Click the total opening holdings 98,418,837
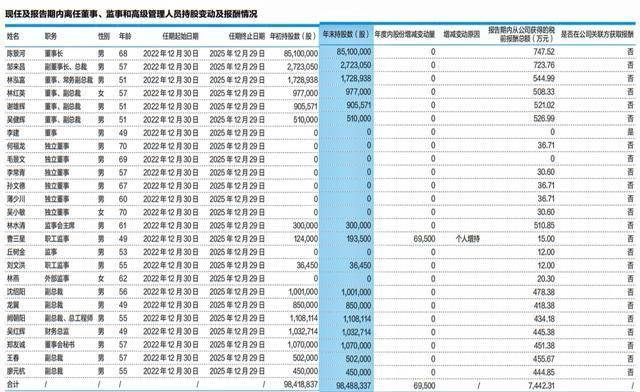 point(300,385)
